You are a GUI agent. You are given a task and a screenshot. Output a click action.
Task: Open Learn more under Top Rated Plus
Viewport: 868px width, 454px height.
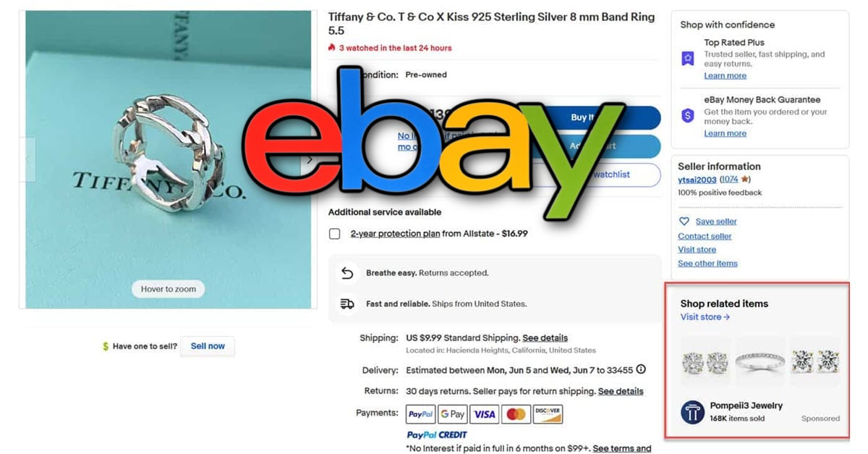click(725, 76)
